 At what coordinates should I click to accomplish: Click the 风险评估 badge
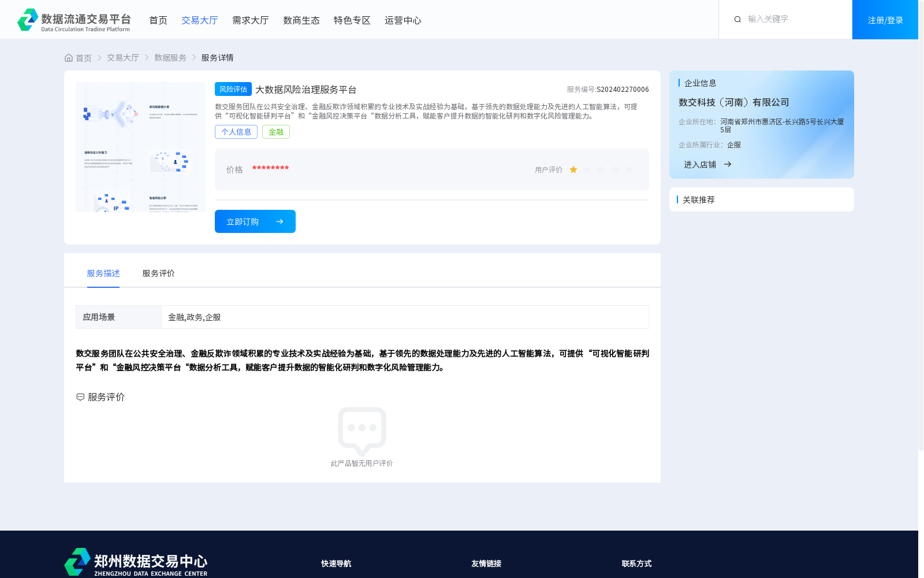pos(233,89)
